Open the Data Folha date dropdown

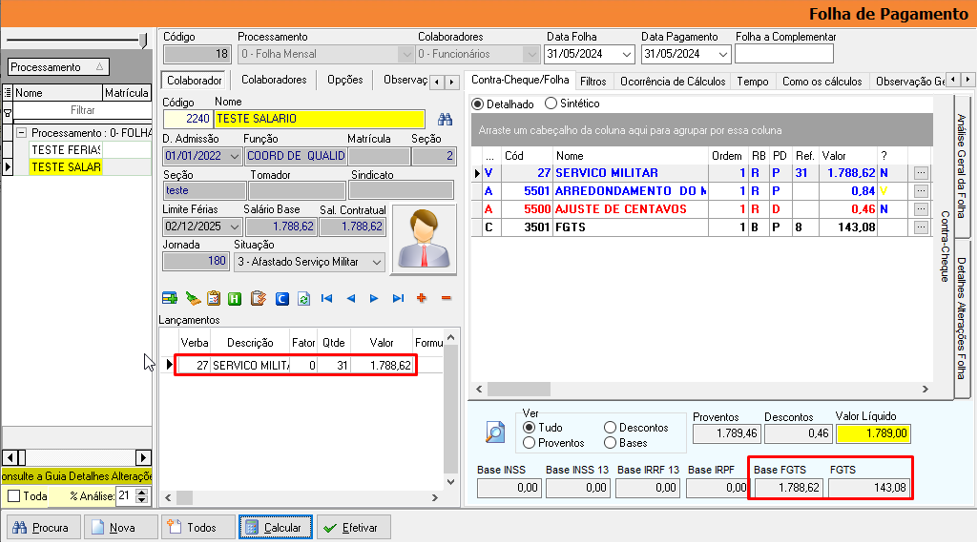pos(627,54)
